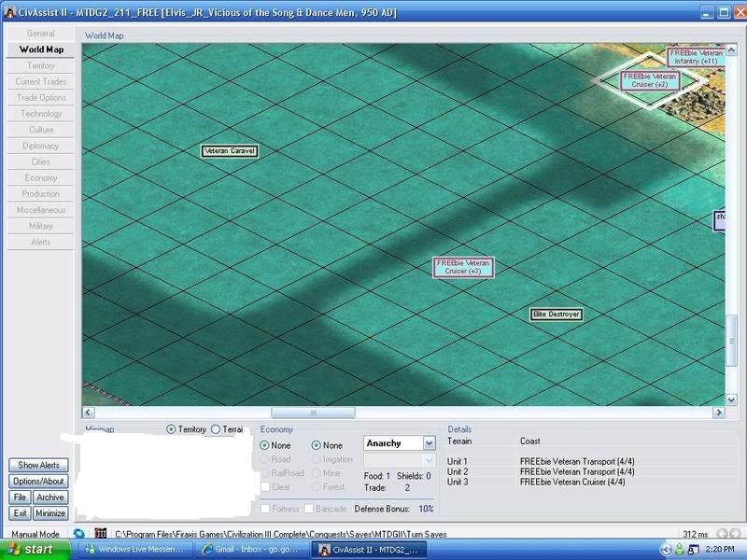The image size is (747, 560).
Task: Click the blue refresh icon in the status bar
Action: (79, 533)
